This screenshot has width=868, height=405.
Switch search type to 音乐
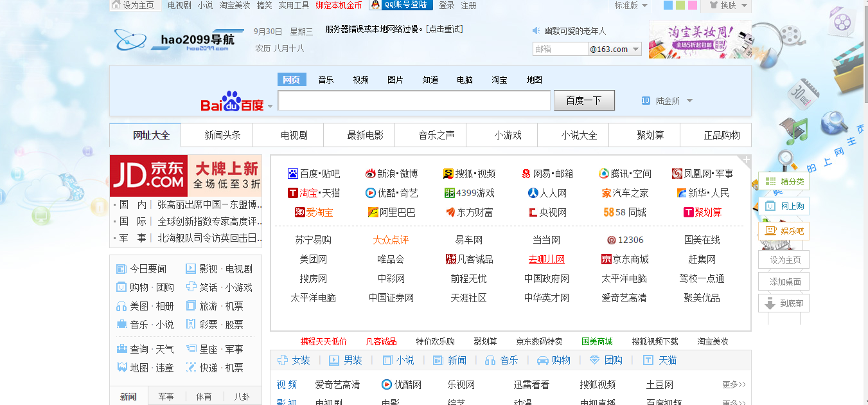point(326,80)
